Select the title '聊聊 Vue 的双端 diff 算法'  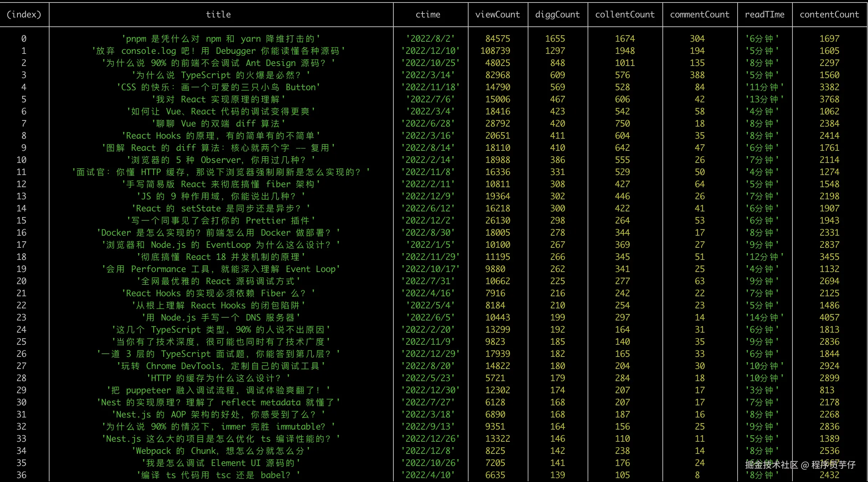point(218,124)
